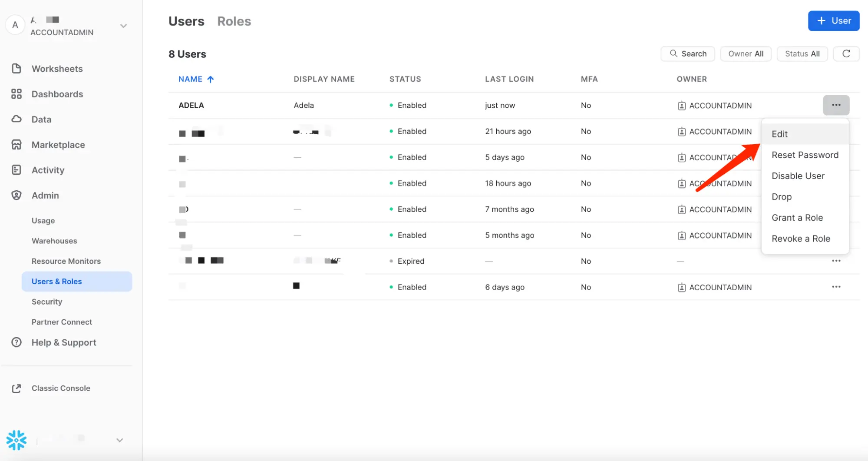Select Drop from the context menu
Screen dimensions: 868x461
pyautogui.click(x=805, y=196)
